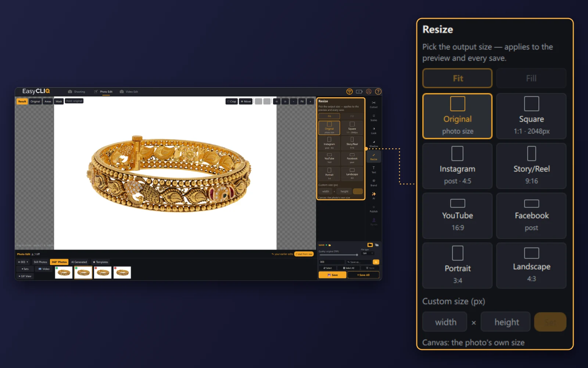Switch the canvas view to Areas
588x368 pixels.
click(x=48, y=102)
